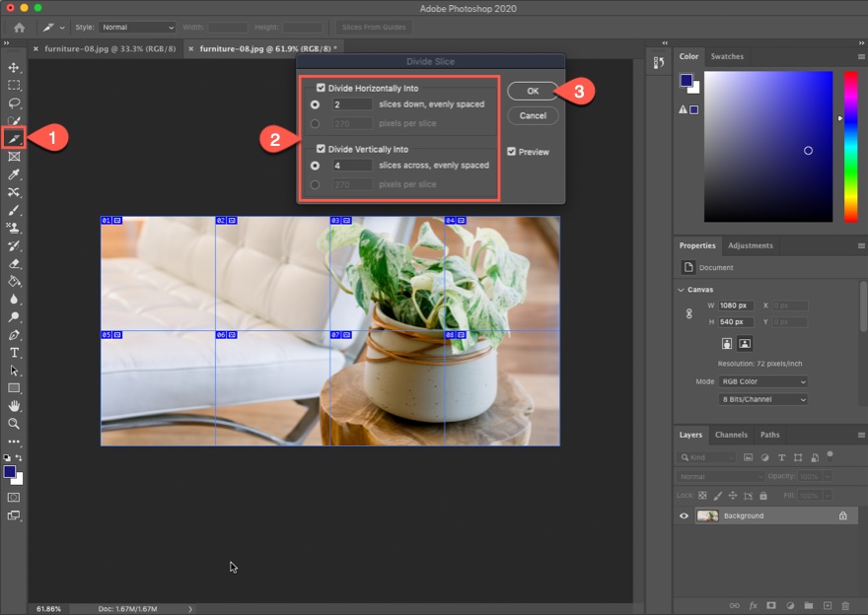Open the Swatches tab
Image resolution: width=868 pixels, height=615 pixels.
click(x=727, y=56)
